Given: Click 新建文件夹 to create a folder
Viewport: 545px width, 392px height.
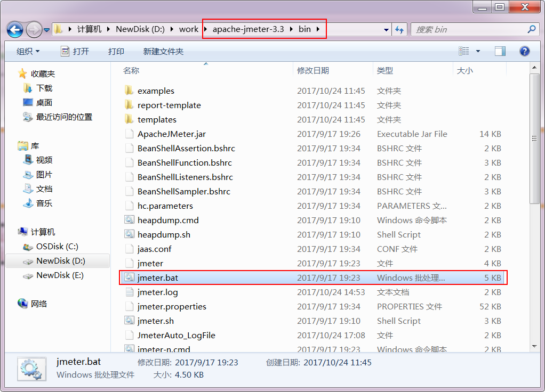Looking at the screenshot, I should tap(163, 51).
